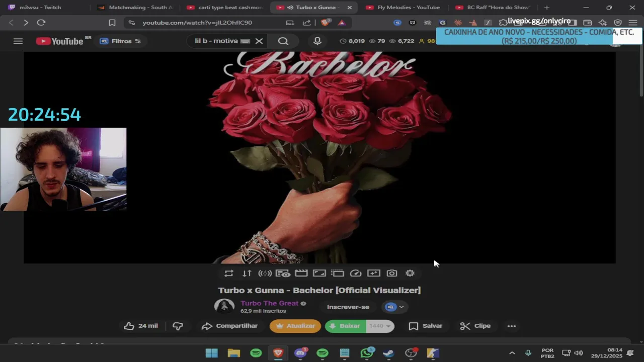Click the Brave Shields lion icon
The height and width of the screenshot is (362, 644).
click(326, 23)
